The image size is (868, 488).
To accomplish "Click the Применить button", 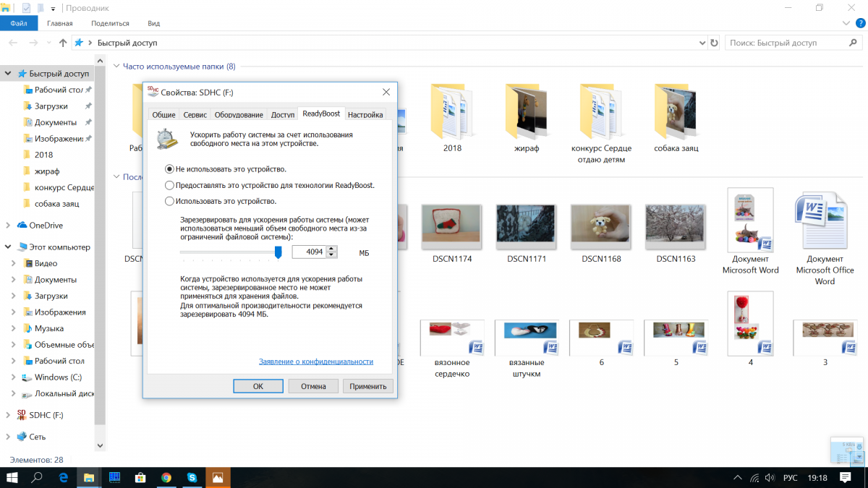I will (x=368, y=386).
